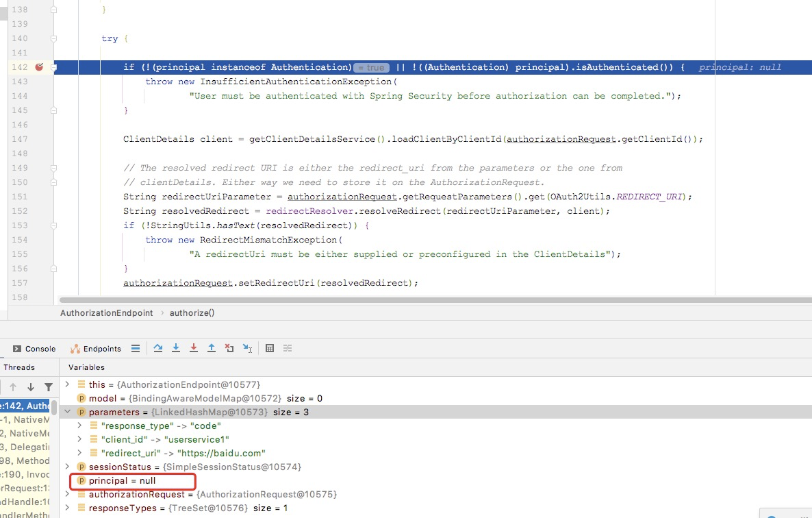The width and height of the screenshot is (812, 518).
Task: Switch to the Console tab
Action: pos(32,348)
